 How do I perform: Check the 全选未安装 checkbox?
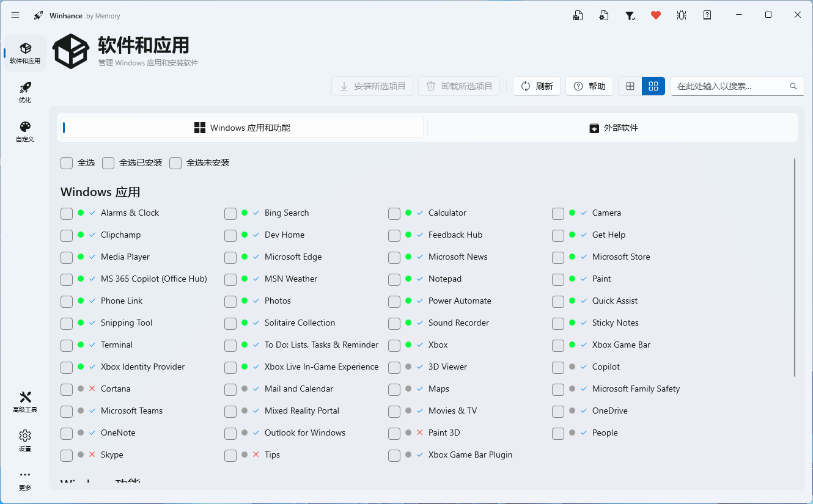tap(175, 163)
